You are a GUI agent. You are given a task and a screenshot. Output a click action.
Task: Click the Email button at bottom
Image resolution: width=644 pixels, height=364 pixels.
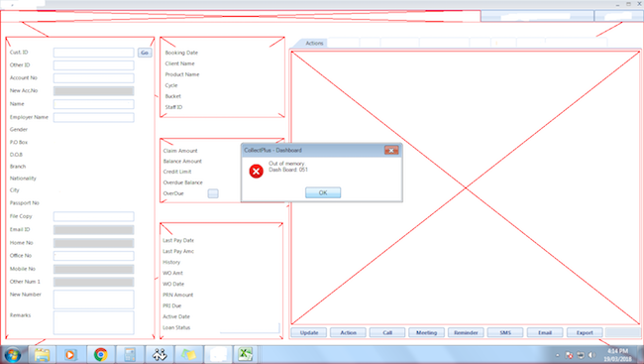pyautogui.click(x=545, y=332)
